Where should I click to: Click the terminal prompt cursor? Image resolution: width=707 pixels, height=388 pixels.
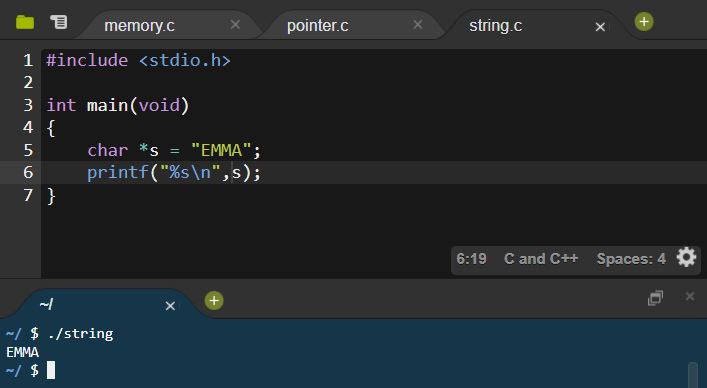[x=51, y=370]
